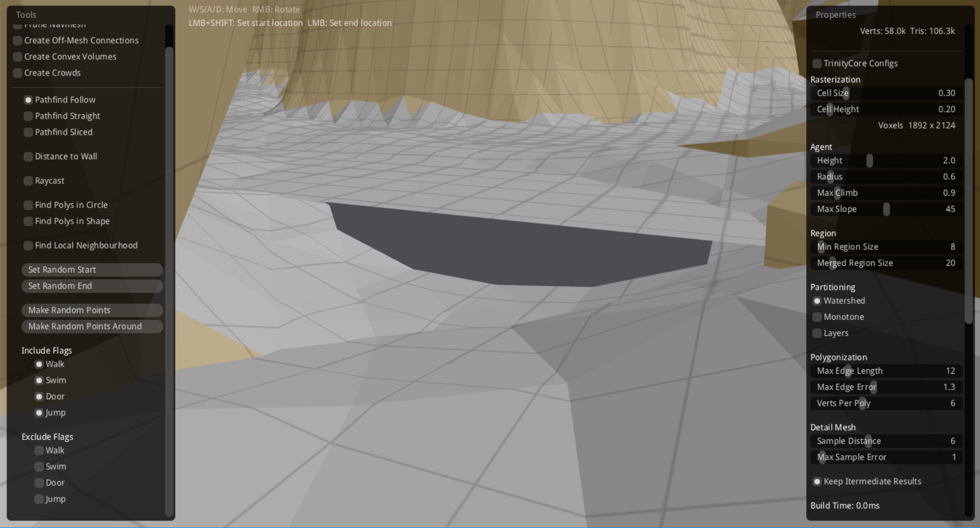Select Raycast mode
The height and width of the screenshot is (528, 980).
click(x=44, y=181)
